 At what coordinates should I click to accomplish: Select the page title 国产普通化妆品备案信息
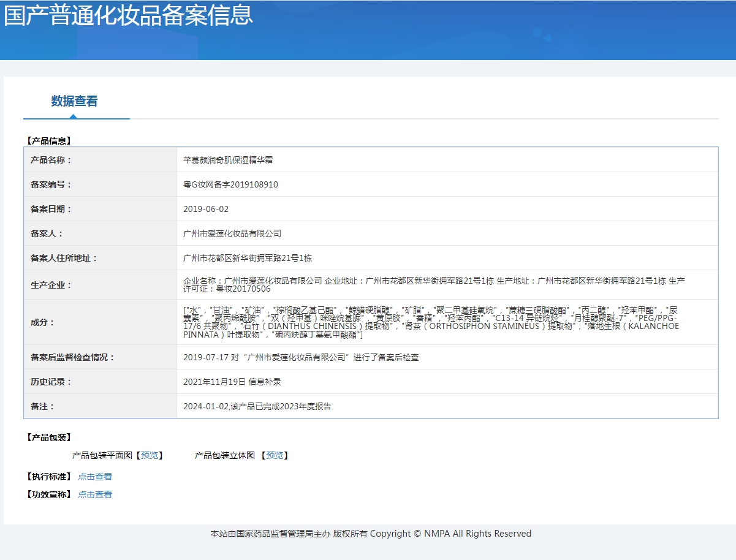click(128, 15)
